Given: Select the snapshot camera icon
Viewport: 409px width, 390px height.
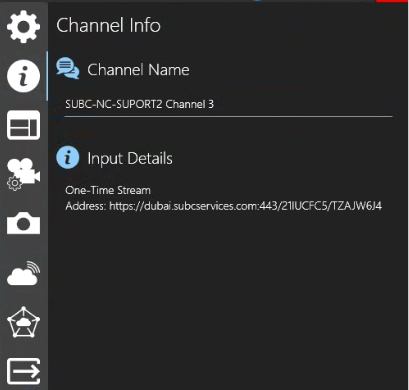Looking at the screenshot, I should (x=23, y=223).
